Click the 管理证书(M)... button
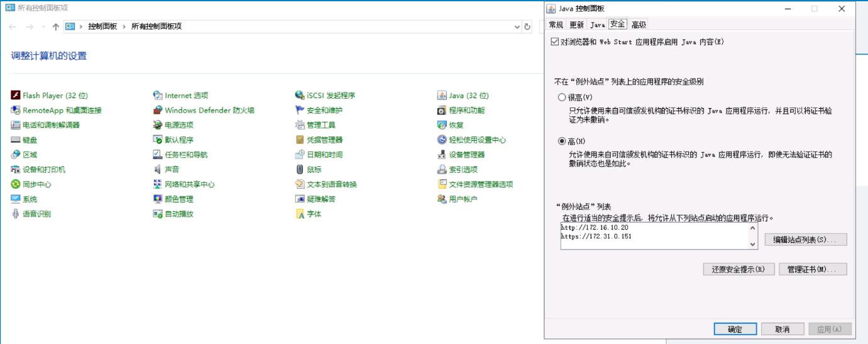Image resolution: width=868 pixels, height=344 pixels. 813,269
